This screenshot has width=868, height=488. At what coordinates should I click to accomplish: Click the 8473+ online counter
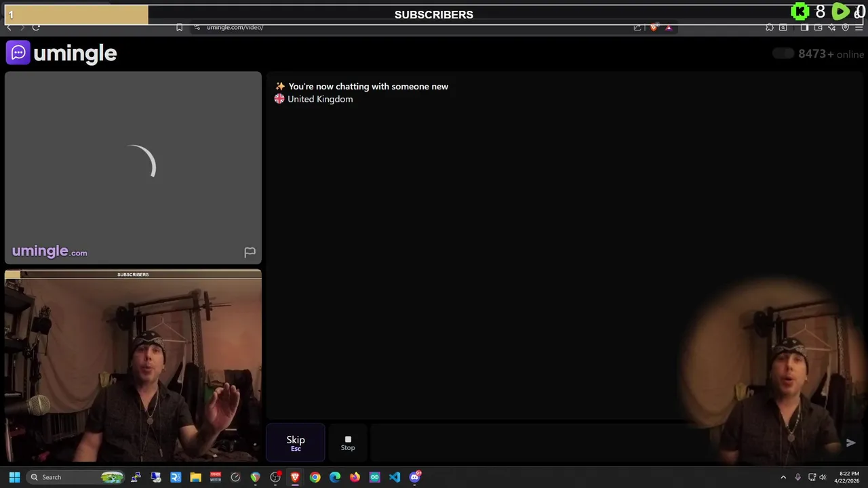[x=831, y=54]
